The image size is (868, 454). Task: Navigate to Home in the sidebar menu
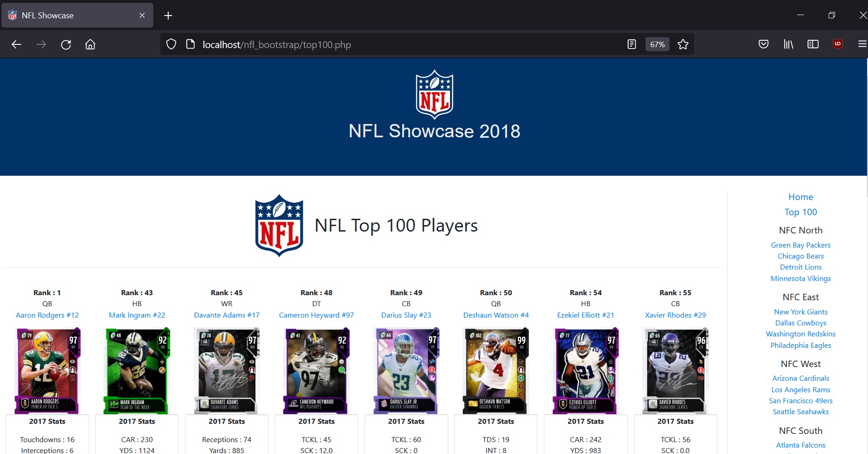tap(800, 197)
